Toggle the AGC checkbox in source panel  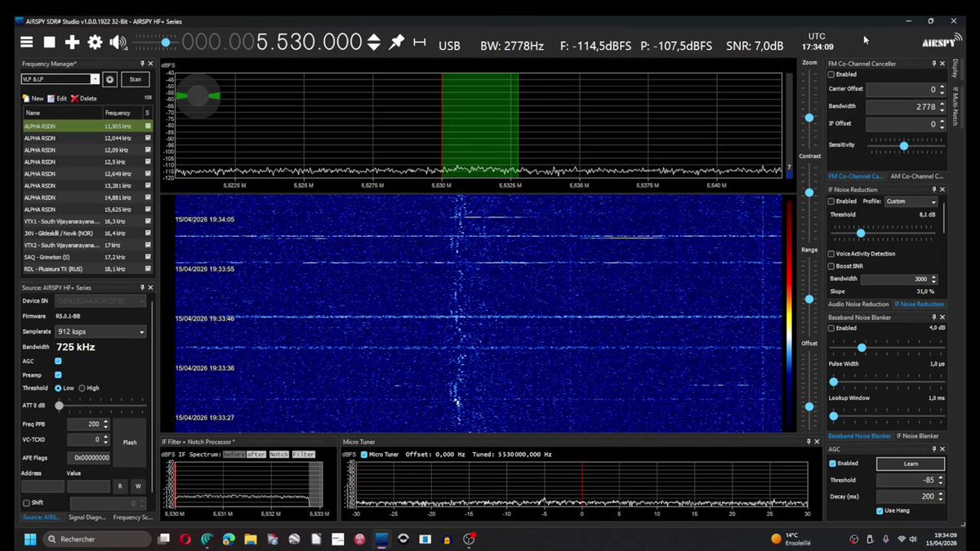58,361
